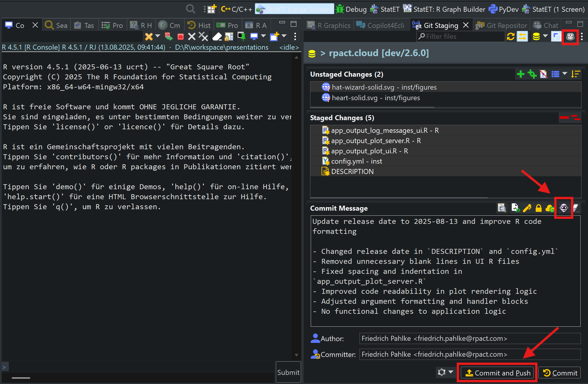
Task: Select hat-wizard-solid.svg in Unstaged Changes
Action: point(384,87)
